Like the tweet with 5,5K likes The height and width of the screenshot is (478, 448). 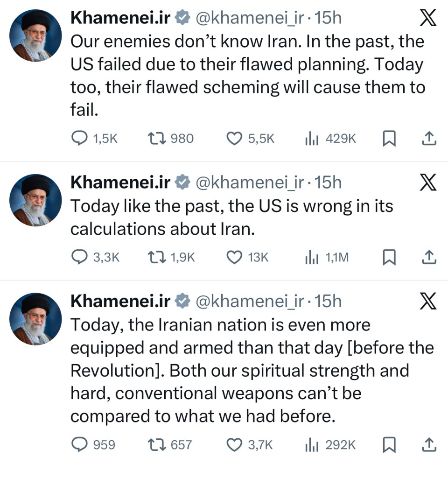coord(234,138)
